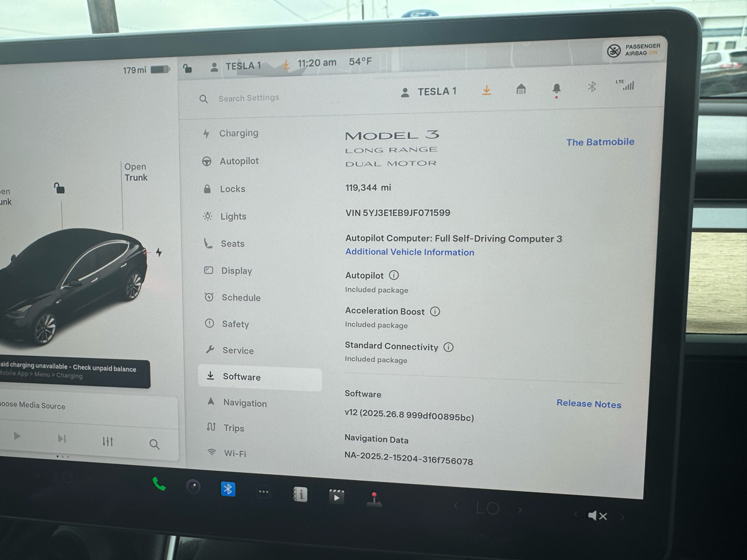Open the Theater play icon in the dock
747x560 pixels.
pos(336,496)
